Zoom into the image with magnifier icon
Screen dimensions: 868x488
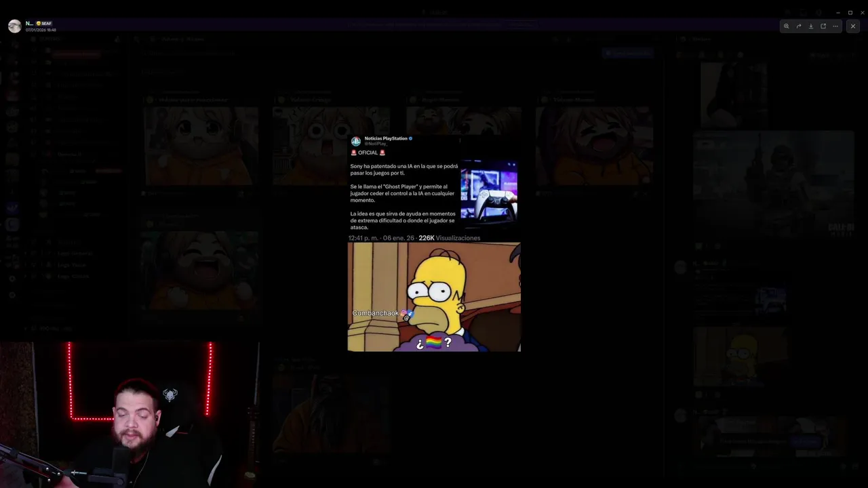point(786,26)
